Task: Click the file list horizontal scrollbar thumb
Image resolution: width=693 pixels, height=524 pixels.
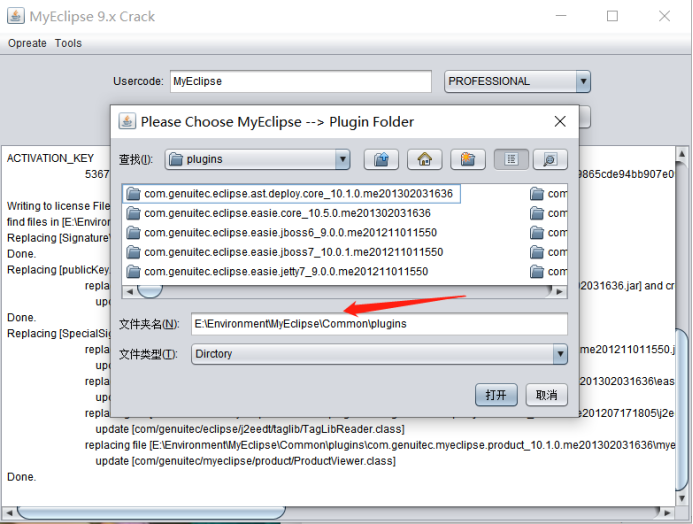Action: pyautogui.click(x=150, y=292)
